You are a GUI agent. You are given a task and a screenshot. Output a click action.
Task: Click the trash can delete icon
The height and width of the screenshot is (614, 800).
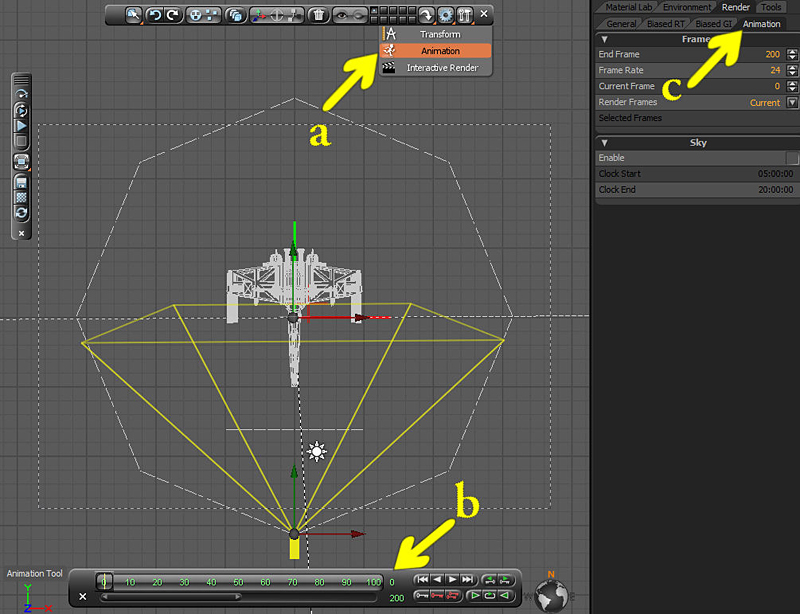[x=317, y=15]
